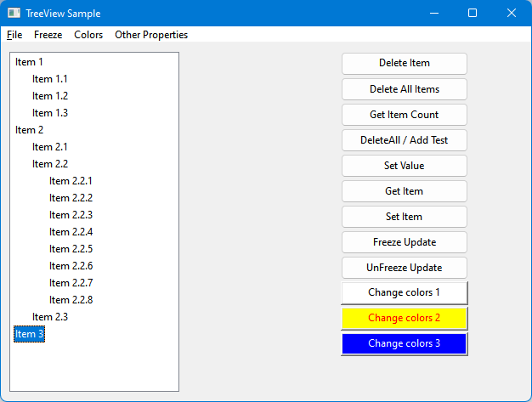532x402 pixels.
Task: Select the highlighted Item 3 node
Action: 29,334
